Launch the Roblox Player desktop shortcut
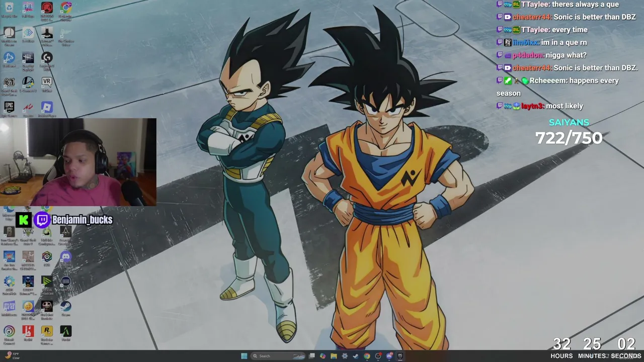Viewport: 644px width, 362px height. (x=47, y=109)
